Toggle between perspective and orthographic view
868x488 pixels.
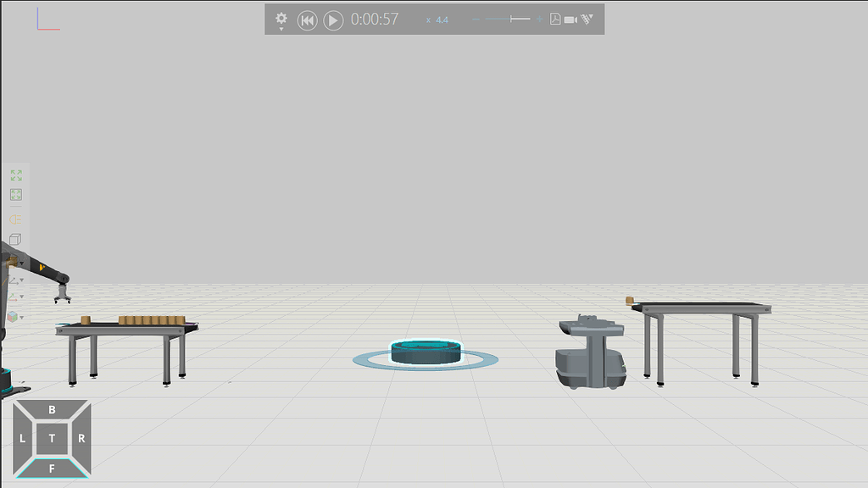tap(15, 237)
